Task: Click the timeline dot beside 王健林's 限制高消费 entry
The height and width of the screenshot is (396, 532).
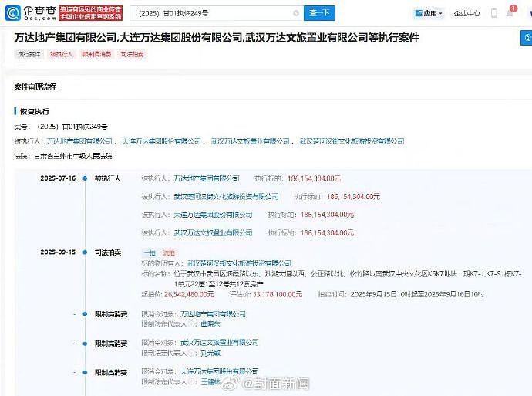Action: [85, 373]
